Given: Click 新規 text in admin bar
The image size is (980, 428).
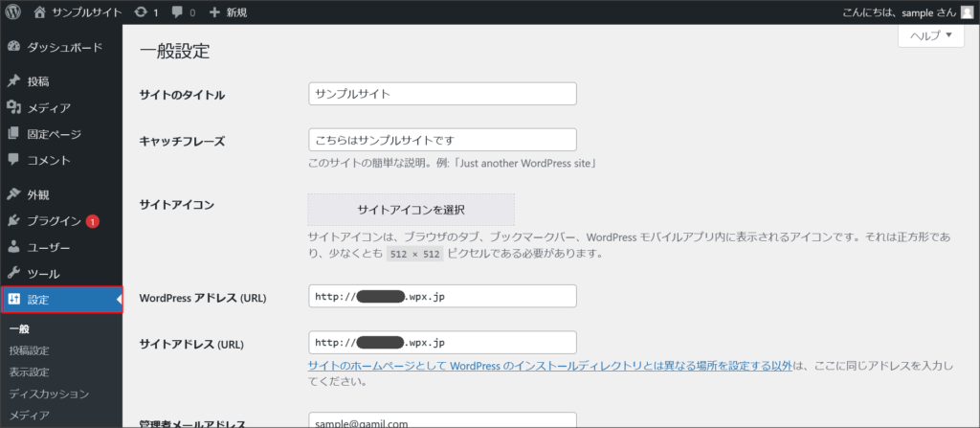Looking at the screenshot, I should 237,12.
